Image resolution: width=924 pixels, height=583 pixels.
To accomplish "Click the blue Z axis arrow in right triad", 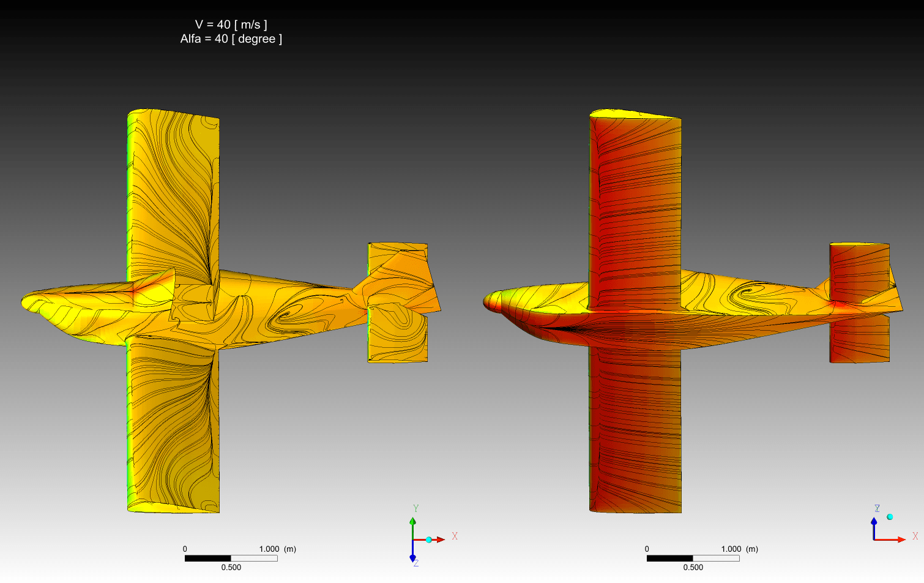I will pos(874,522).
